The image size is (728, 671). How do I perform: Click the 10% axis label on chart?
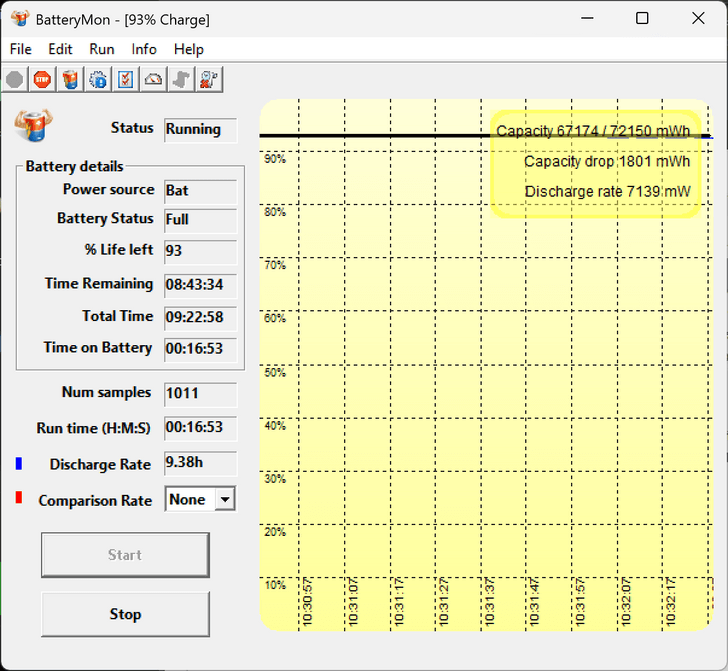click(275, 585)
